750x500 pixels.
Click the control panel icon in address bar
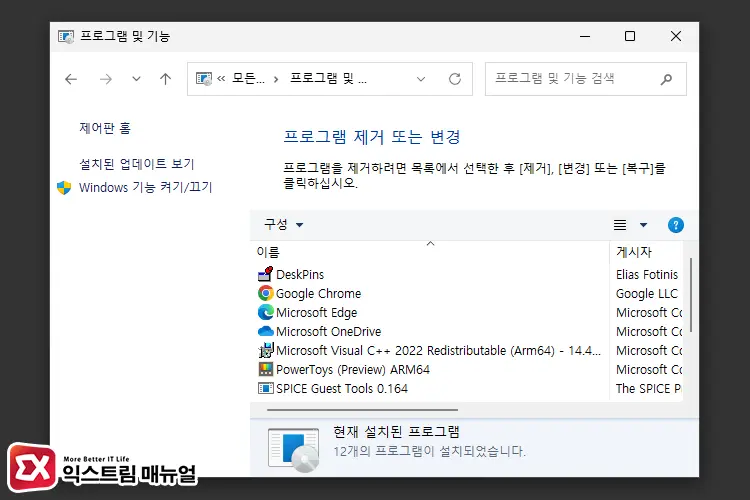(204, 78)
